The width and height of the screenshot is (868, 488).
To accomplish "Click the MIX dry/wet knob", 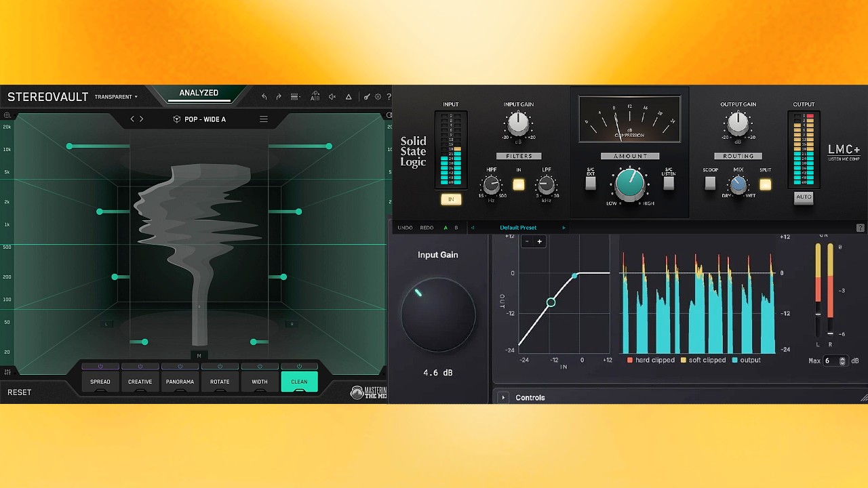I will click(x=738, y=184).
